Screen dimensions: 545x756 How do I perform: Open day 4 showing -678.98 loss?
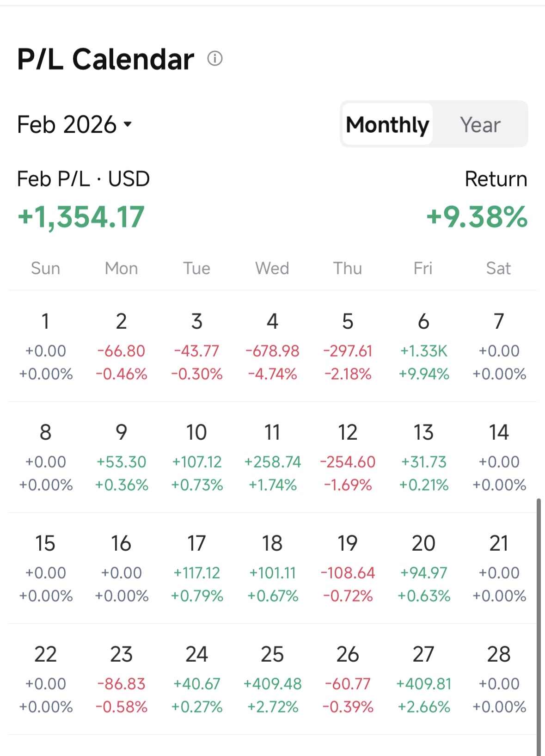click(x=272, y=346)
